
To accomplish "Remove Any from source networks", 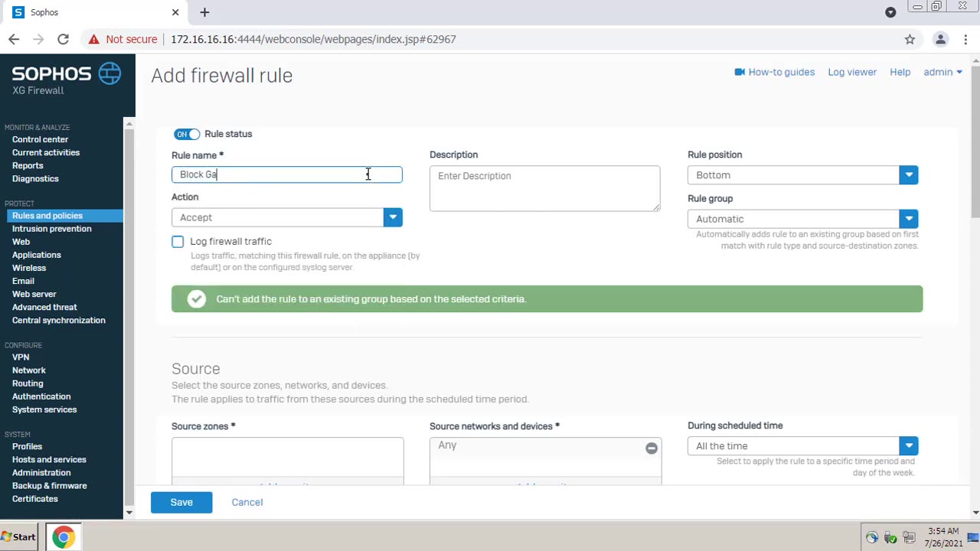I will 652,448.
